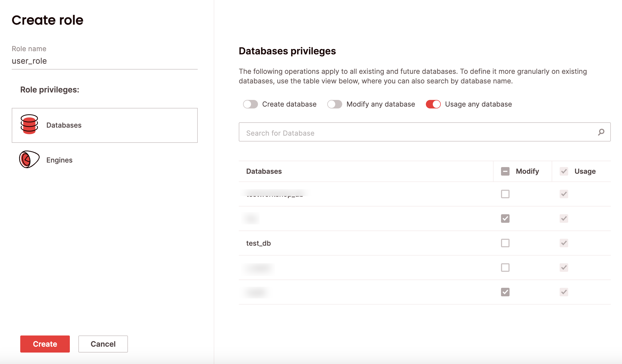Screen dimensions: 622x364
Task: Click the Cancel button
Action: (x=103, y=344)
